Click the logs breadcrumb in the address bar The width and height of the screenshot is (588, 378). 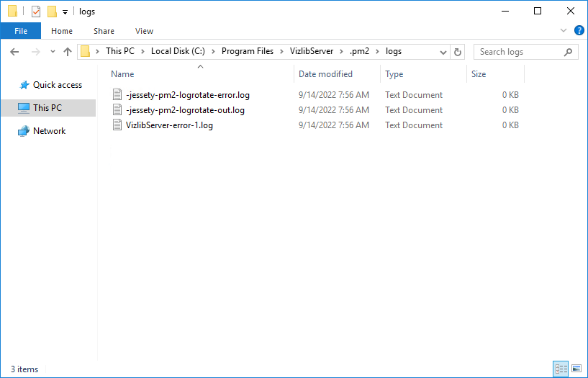[394, 51]
